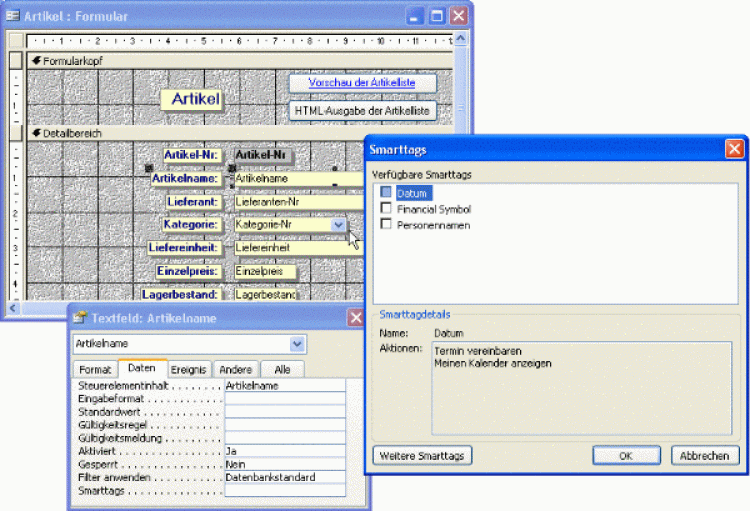Enable the Datum smarttag checkbox

(x=386, y=192)
